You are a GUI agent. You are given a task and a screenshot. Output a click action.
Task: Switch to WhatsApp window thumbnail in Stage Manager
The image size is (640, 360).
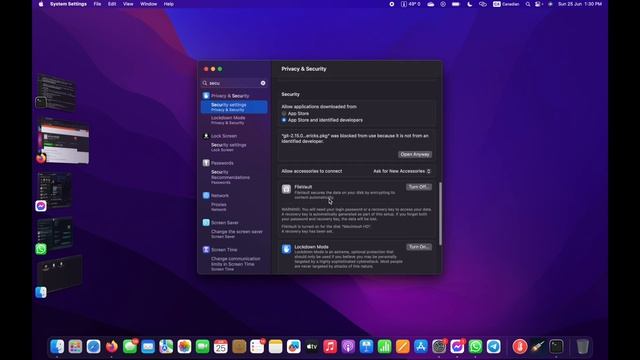(x=55, y=233)
